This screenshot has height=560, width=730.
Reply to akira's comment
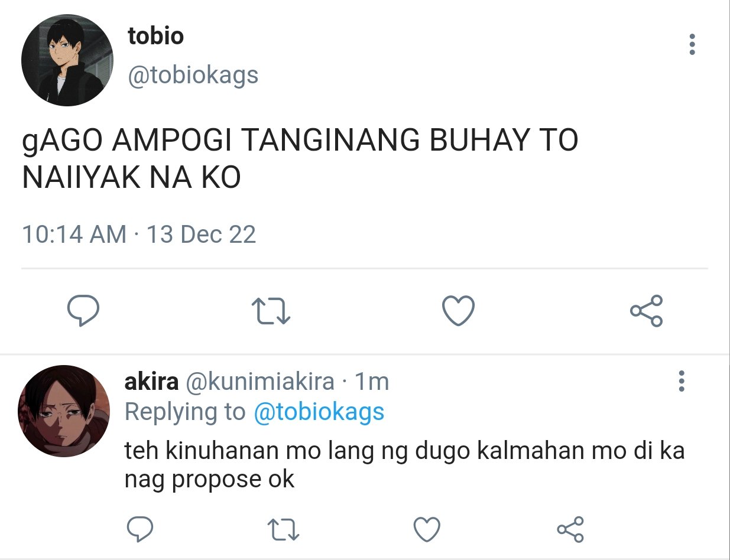(141, 529)
